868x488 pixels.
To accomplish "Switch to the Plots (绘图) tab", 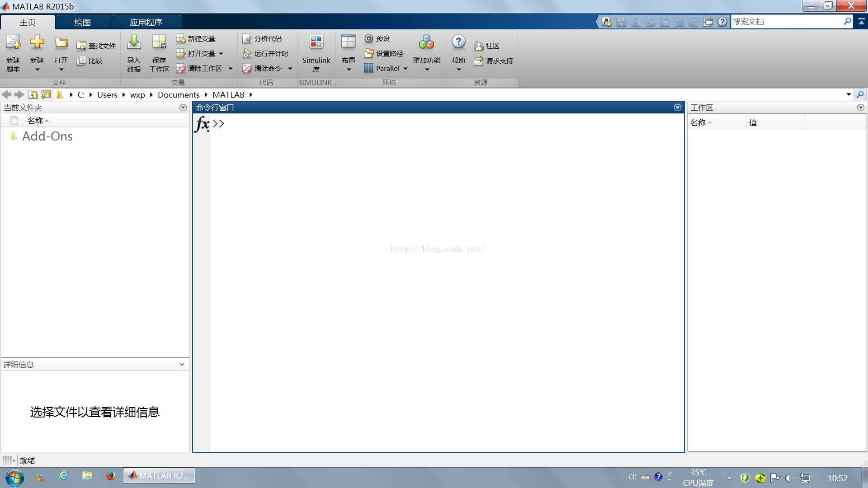I will (x=82, y=22).
